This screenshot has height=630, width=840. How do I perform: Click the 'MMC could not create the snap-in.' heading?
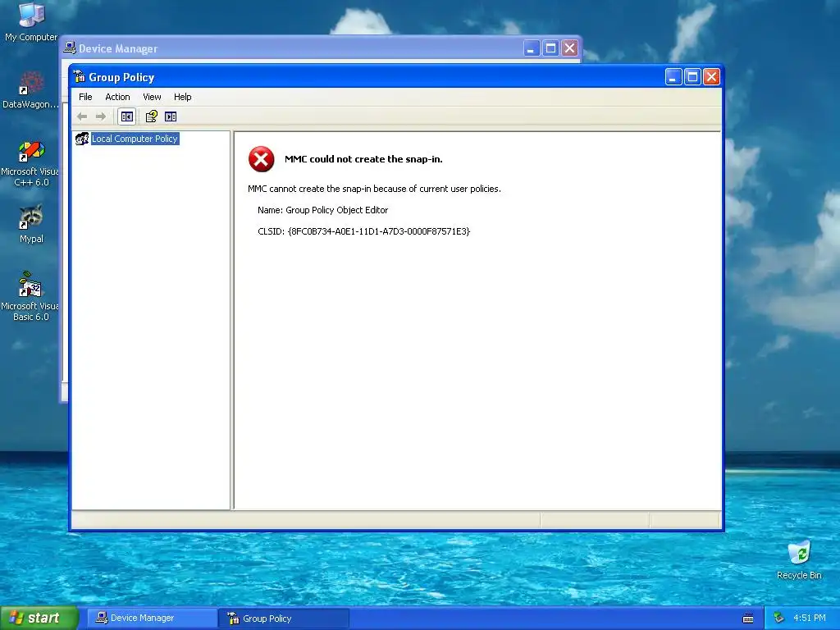coord(363,159)
